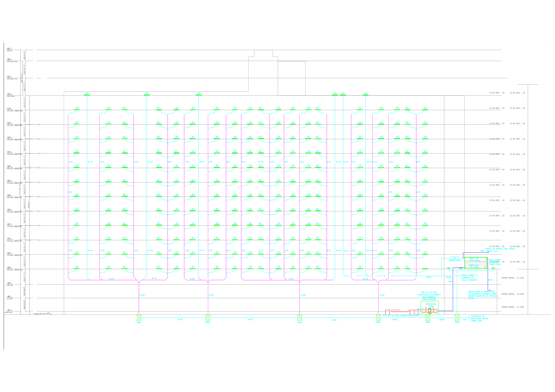Image resolution: width=555 pixels, height=392 pixels.
Task: Click the FROM TOWER 3 mirror note
Action: pos(469,278)
